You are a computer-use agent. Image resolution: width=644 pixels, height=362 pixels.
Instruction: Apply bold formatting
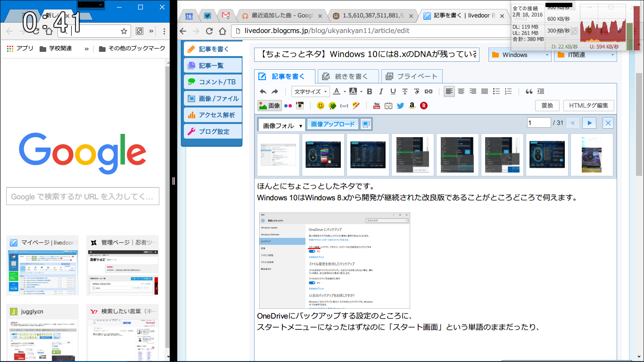pyautogui.click(x=370, y=91)
